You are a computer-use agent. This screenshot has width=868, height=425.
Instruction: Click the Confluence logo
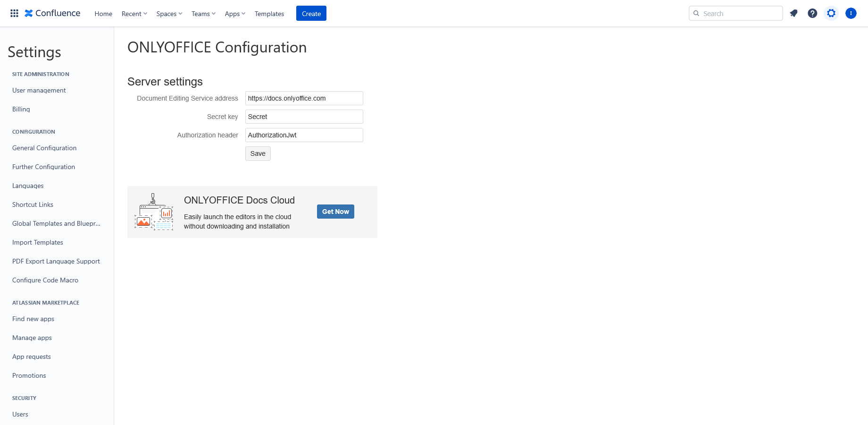(x=52, y=13)
